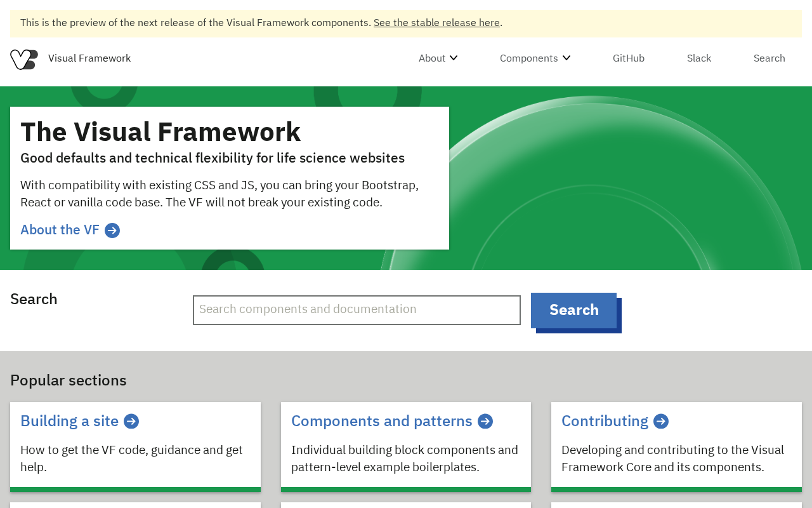Open the Components navigation item

pyautogui.click(x=535, y=58)
